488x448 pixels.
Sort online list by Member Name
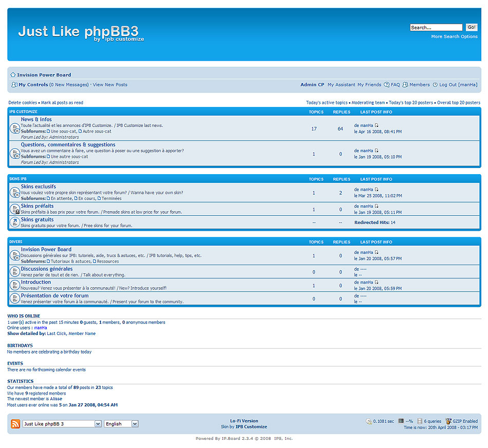pos(82,333)
